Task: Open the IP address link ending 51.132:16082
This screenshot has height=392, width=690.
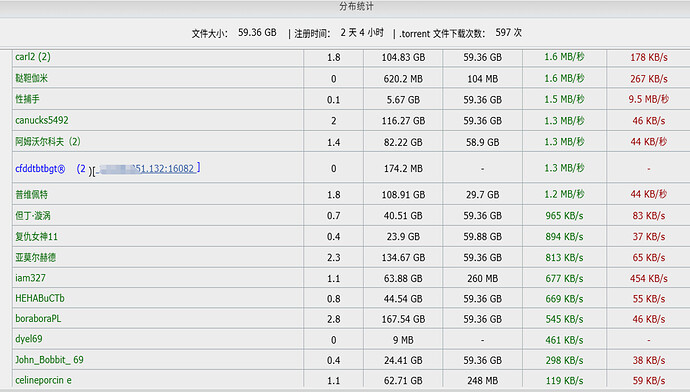Action: (146, 169)
